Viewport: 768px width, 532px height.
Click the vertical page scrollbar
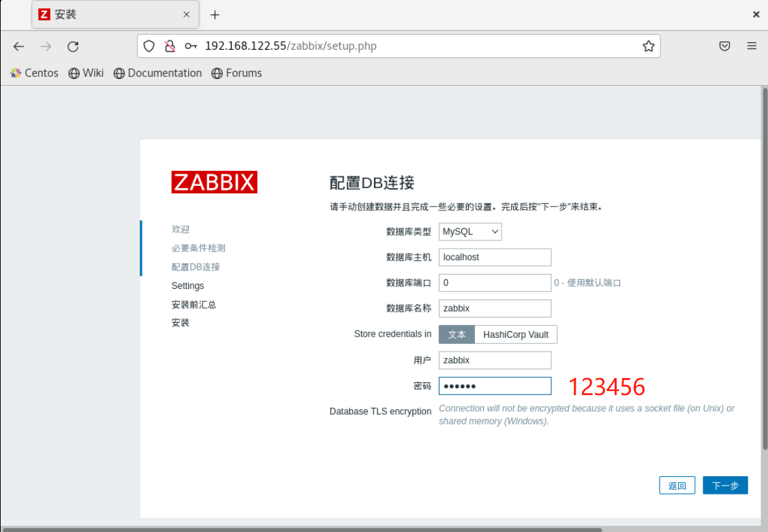click(765, 268)
